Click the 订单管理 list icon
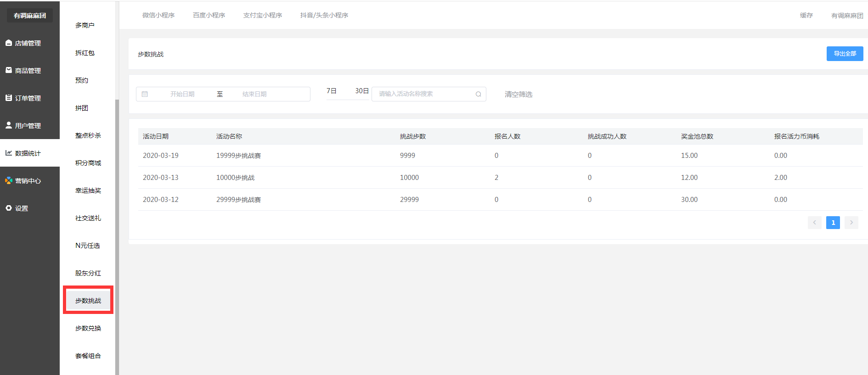Image resolution: width=868 pixels, height=375 pixels. [9, 98]
